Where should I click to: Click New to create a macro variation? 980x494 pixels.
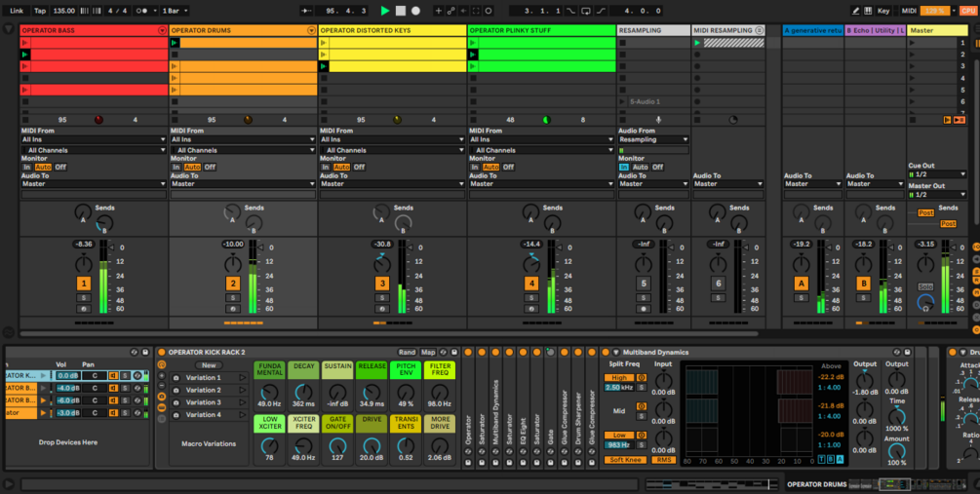pyautogui.click(x=209, y=365)
